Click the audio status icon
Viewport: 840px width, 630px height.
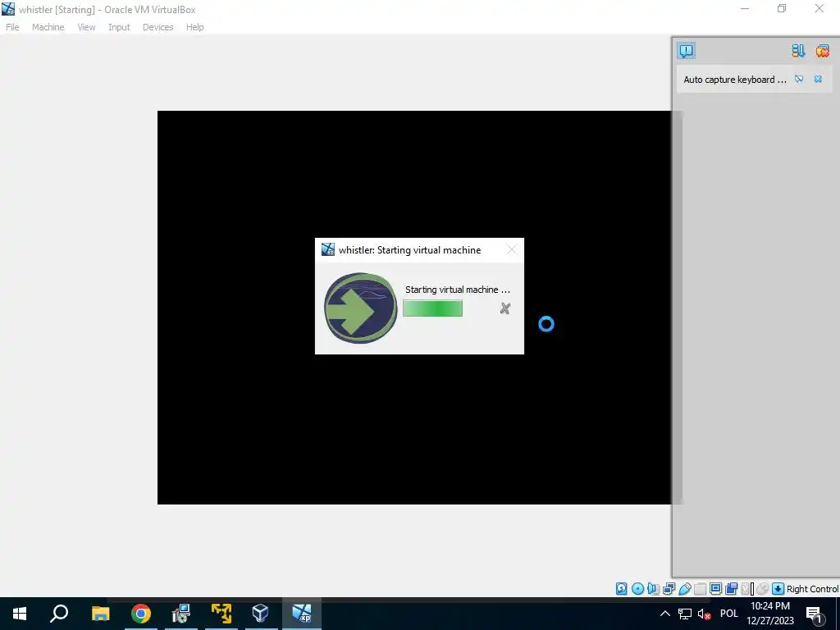[652, 589]
